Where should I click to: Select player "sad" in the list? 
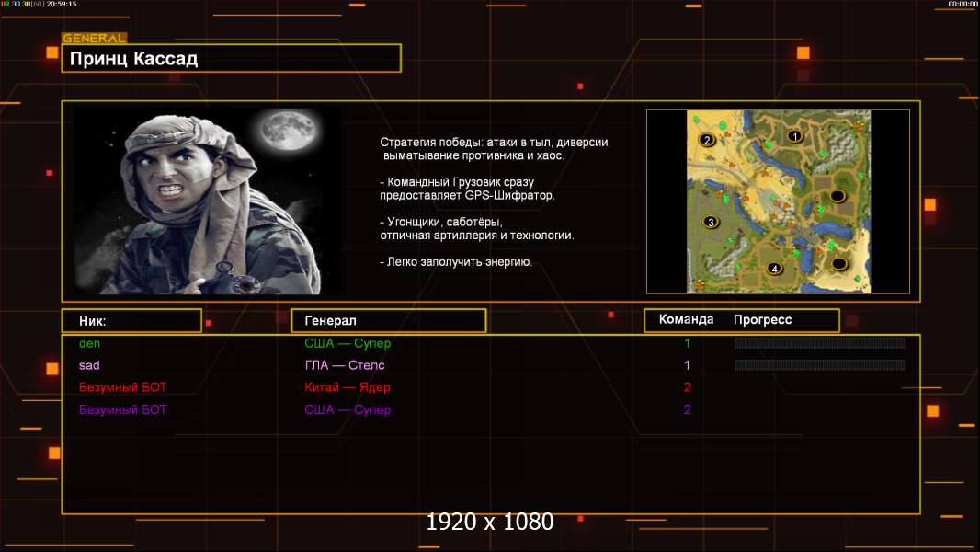point(89,365)
